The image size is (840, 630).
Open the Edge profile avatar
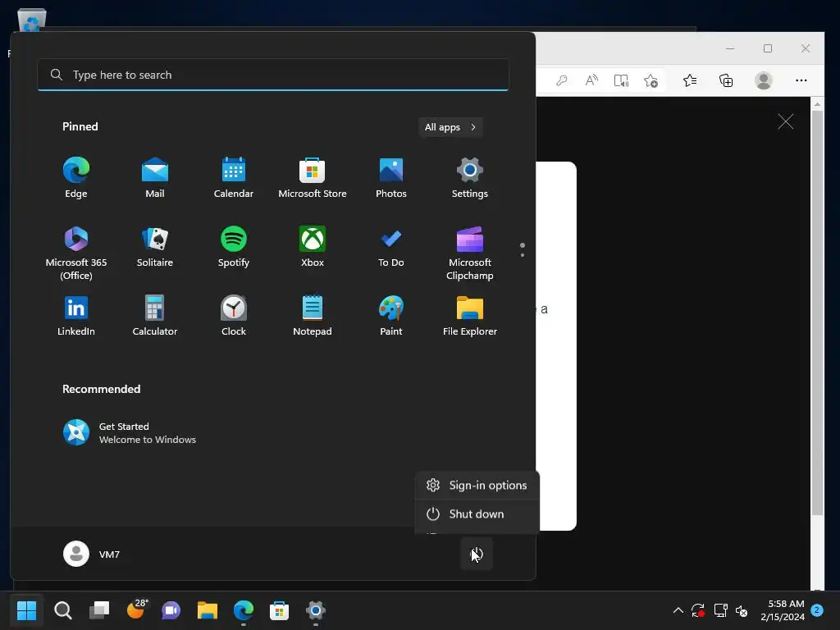click(764, 80)
